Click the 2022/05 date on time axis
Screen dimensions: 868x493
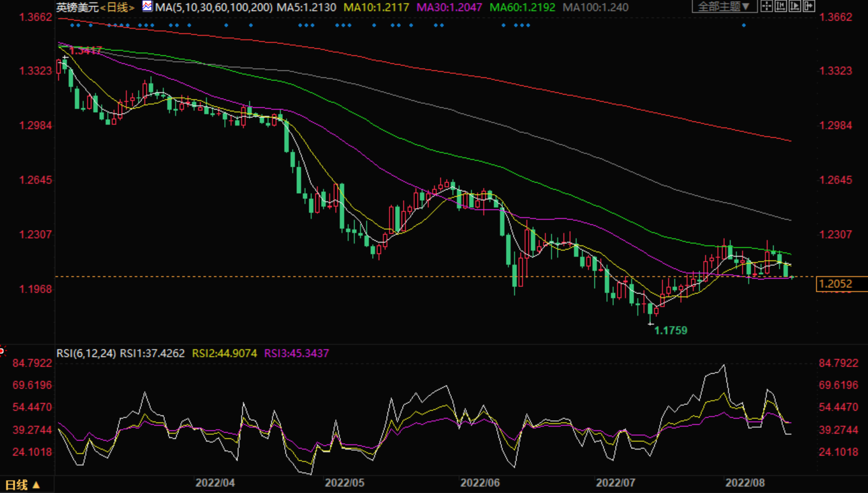click(x=345, y=483)
